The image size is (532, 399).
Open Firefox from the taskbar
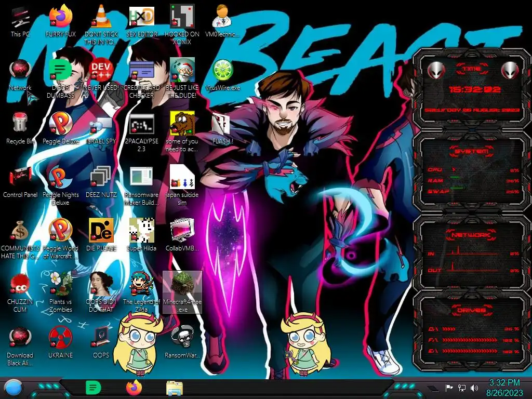pos(134,388)
